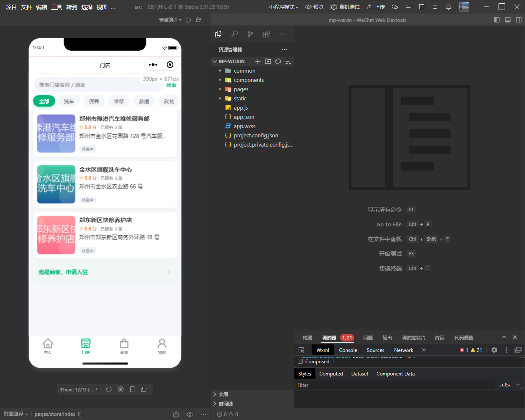The width and height of the screenshot is (525, 420).
Task: Undock the devtools panel
Action: 518,350
